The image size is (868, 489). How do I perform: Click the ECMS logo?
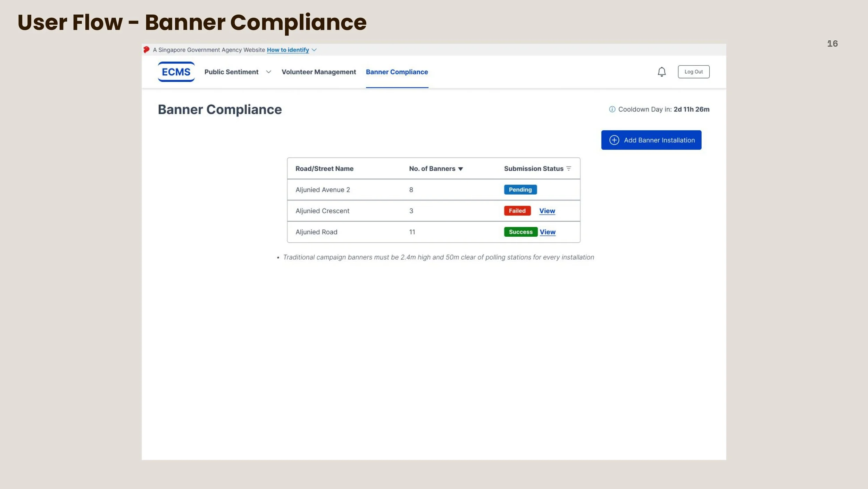(x=176, y=72)
